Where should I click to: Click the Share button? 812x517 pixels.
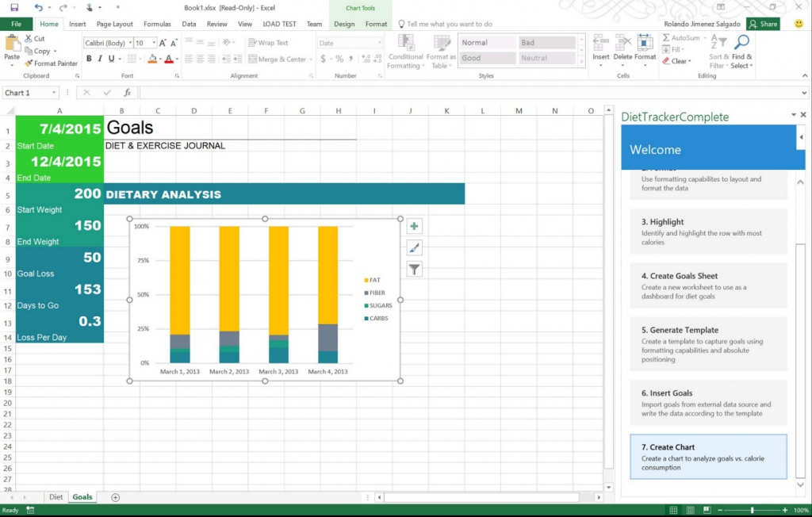tap(762, 24)
